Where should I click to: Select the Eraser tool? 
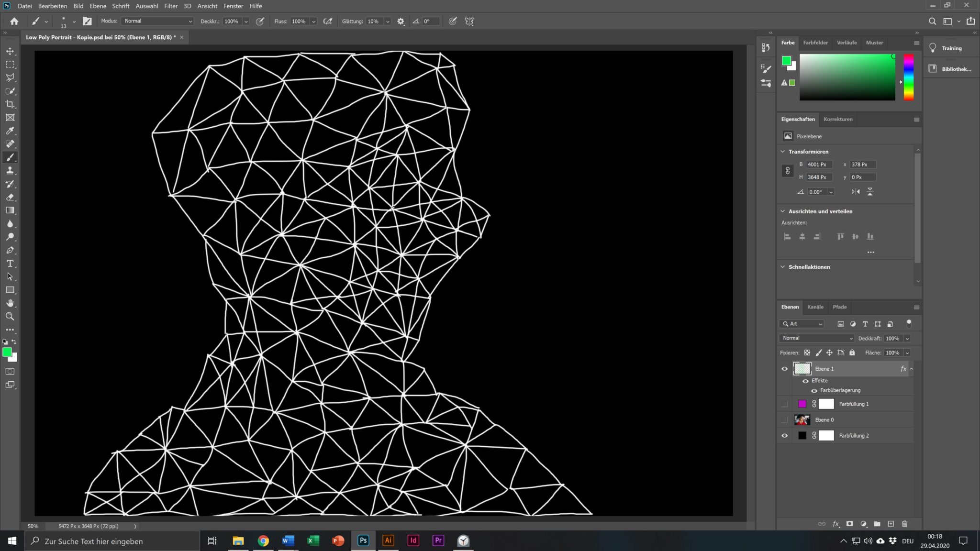pyautogui.click(x=11, y=197)
